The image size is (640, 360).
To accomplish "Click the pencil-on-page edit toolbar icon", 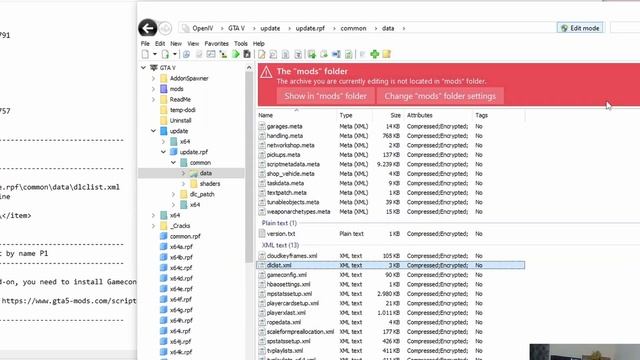I will coord(262,54).
